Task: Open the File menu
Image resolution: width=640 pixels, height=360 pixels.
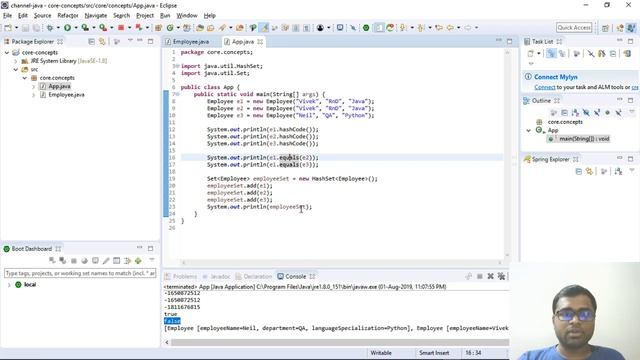Action: pos(7,16)
